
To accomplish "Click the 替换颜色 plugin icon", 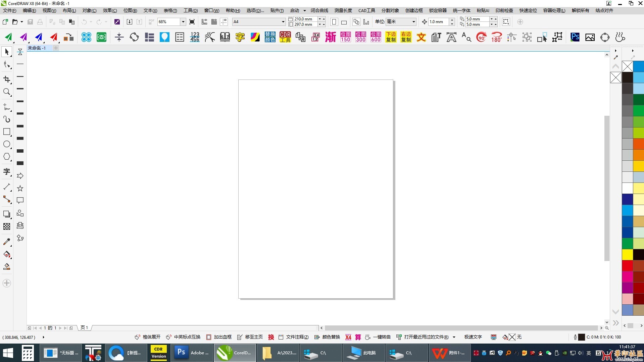I will pos(270,37).
